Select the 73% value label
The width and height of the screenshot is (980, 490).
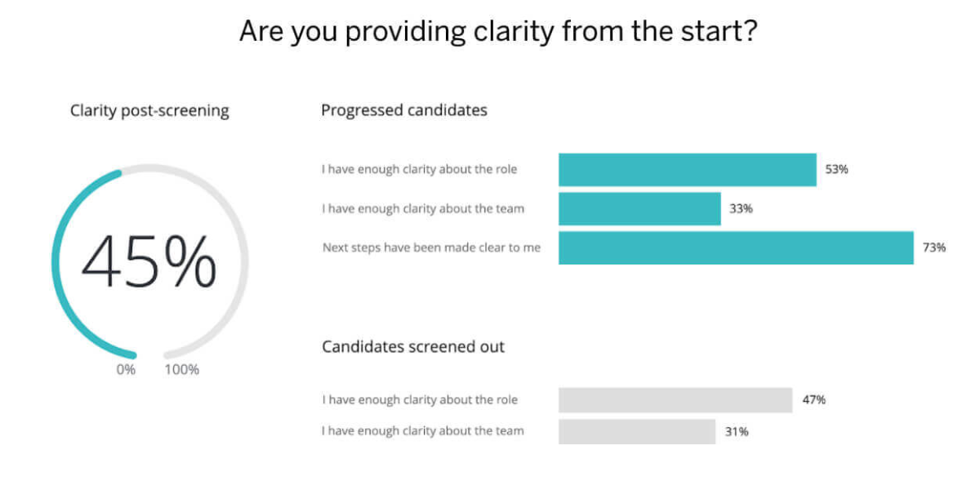[x=933, y=247]
